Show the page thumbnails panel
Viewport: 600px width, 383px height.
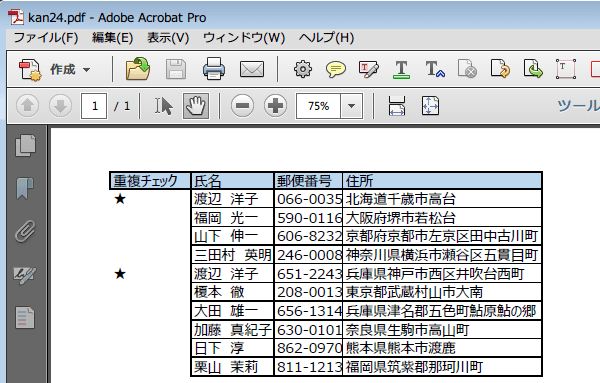[26, 145]
